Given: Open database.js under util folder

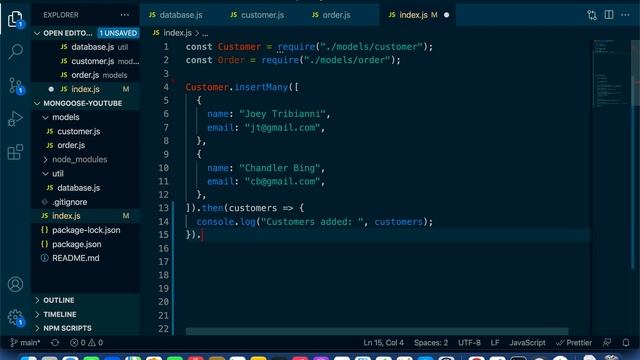Looking at the screenshot, I should [x=78, y=188].
